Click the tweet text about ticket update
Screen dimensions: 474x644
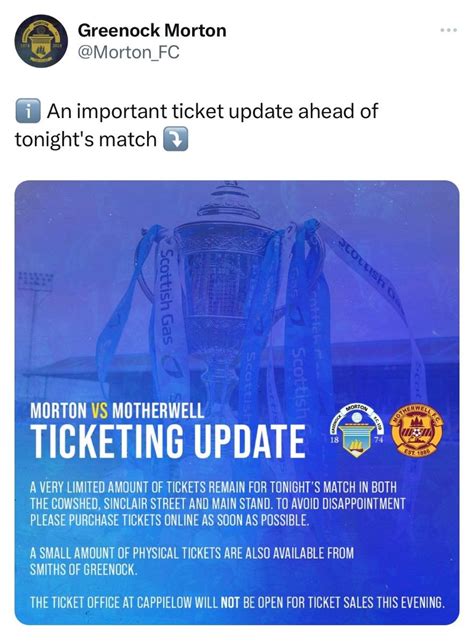click(x=196, y=125)
